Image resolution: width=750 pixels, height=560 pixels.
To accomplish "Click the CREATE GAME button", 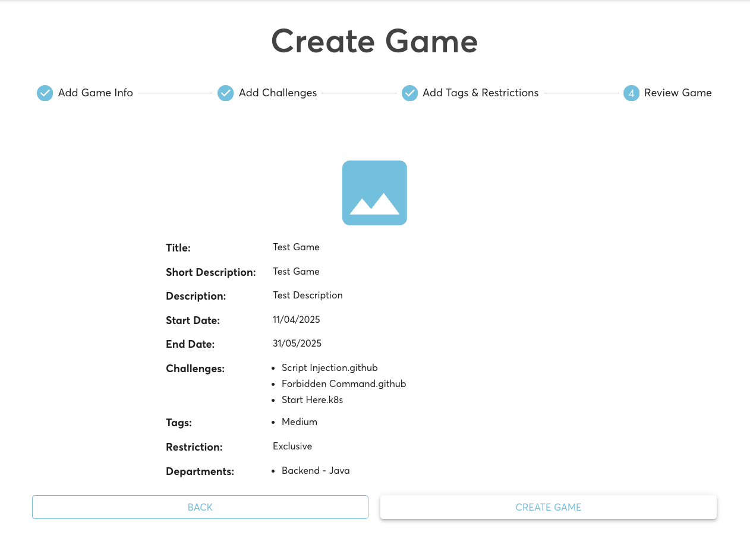I will point(548,506).
